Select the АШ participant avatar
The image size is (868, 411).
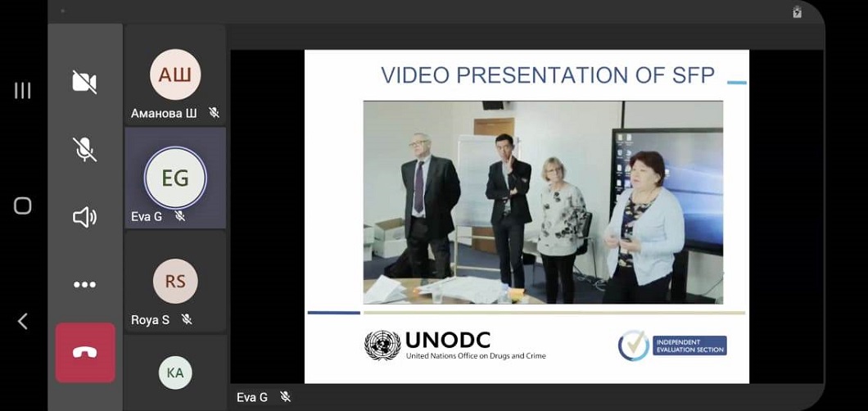point(174,75)
